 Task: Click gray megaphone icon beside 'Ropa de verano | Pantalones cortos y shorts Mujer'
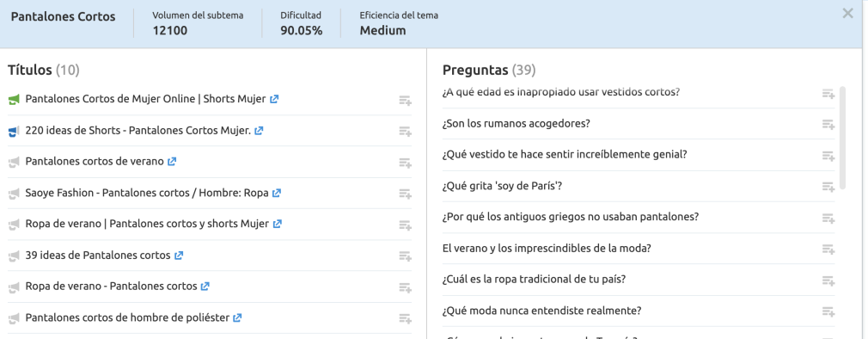click(15, 225)
